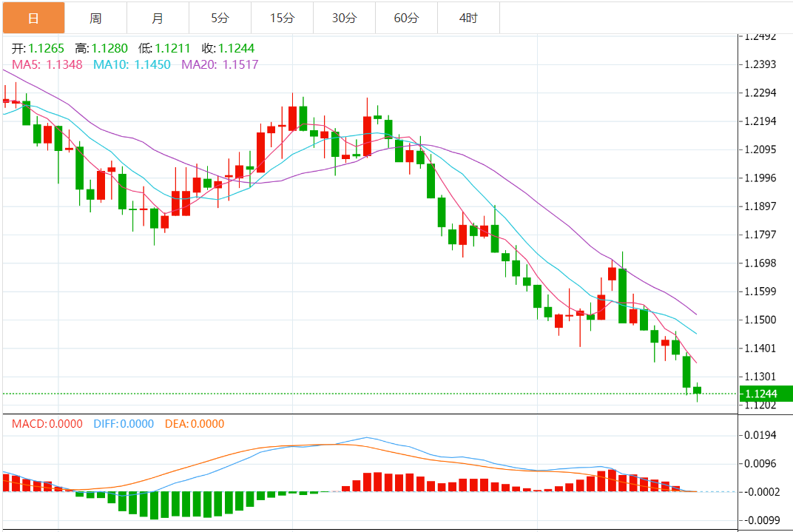Click the 1.1599 price axis label

760,291
